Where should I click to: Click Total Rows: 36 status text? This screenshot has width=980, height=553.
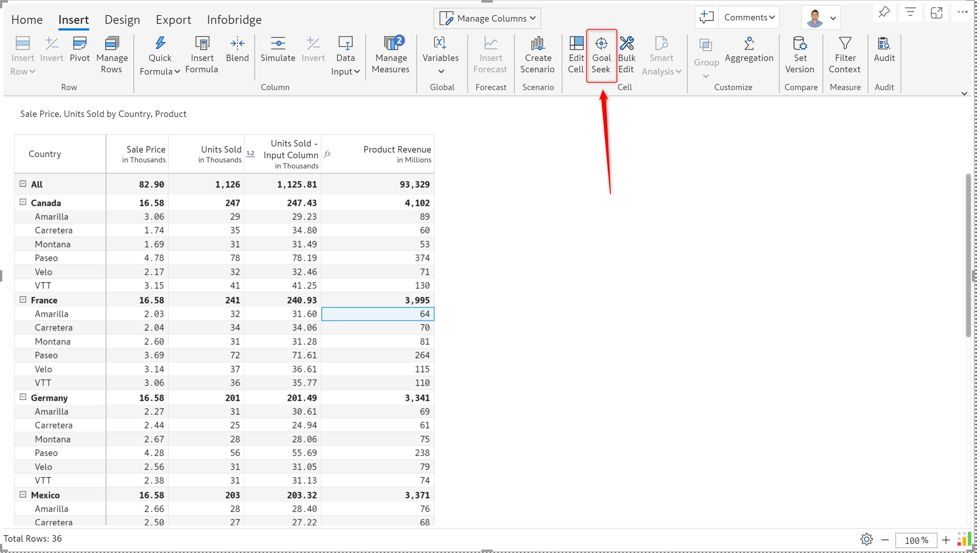[x=33, y=539]
